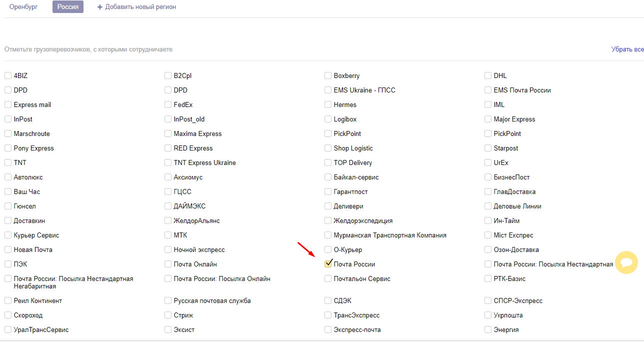The height and width of the screenshot is (342, 644).
Task: Select the RED Express checkbox
Action: click(x=168, y=148)
